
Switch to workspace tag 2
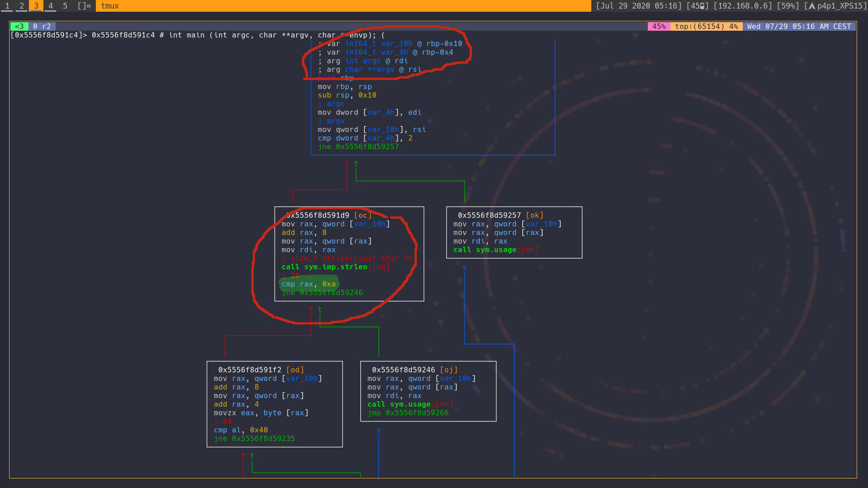click(21, 6)
